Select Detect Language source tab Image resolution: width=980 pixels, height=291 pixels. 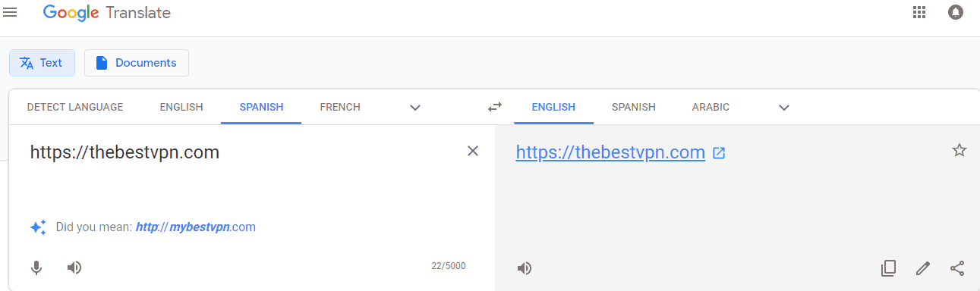coord(75,107)
